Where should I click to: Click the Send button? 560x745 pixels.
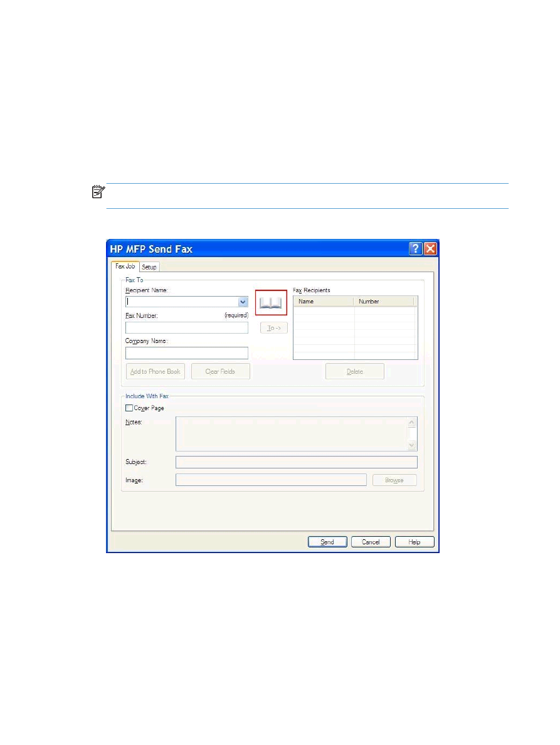pyautogui.click(x=327, y=542)
